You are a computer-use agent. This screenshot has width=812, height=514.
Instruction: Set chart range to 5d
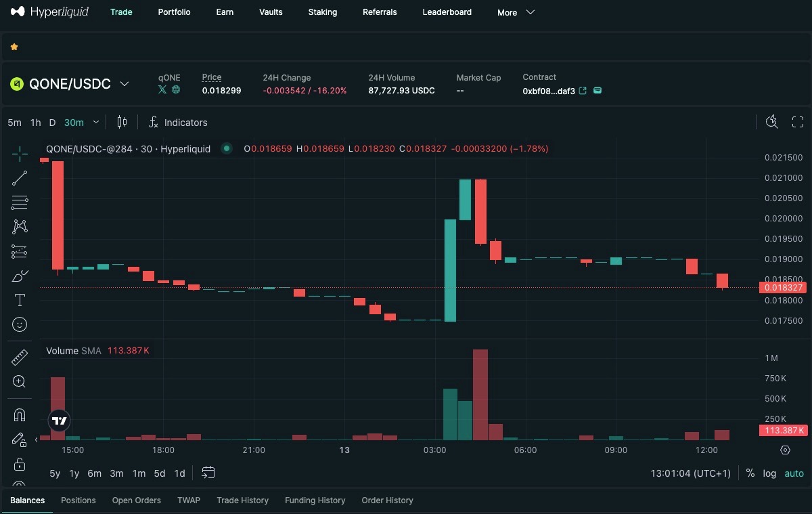coord(160,473)
